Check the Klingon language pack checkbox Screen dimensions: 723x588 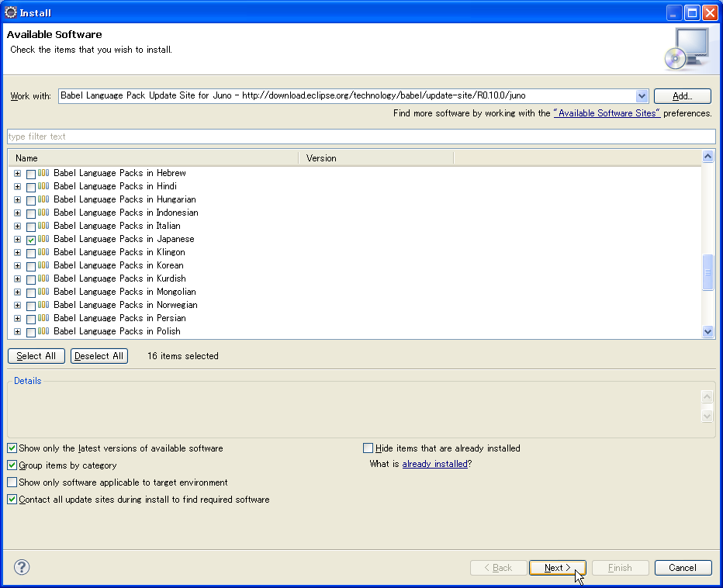coord(31,254)
